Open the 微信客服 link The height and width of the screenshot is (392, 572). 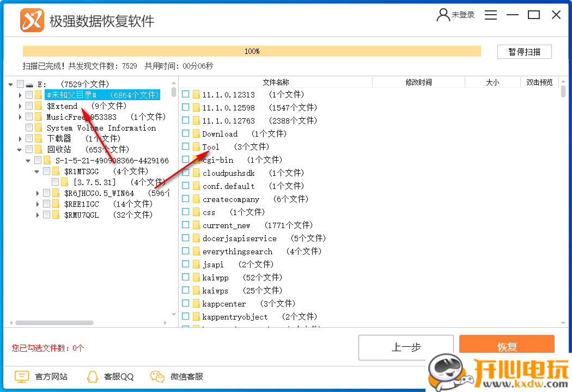pos(187,377)
